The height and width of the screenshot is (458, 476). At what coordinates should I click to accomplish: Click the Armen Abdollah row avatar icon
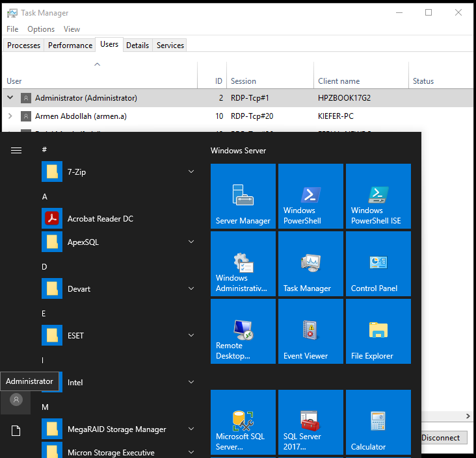[26, 116]
